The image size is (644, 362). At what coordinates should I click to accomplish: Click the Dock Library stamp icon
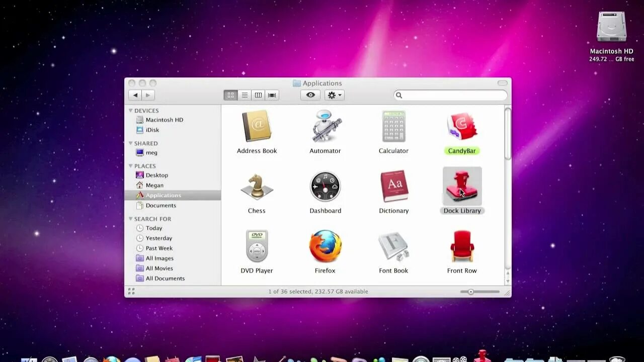(x=462, y=186)
